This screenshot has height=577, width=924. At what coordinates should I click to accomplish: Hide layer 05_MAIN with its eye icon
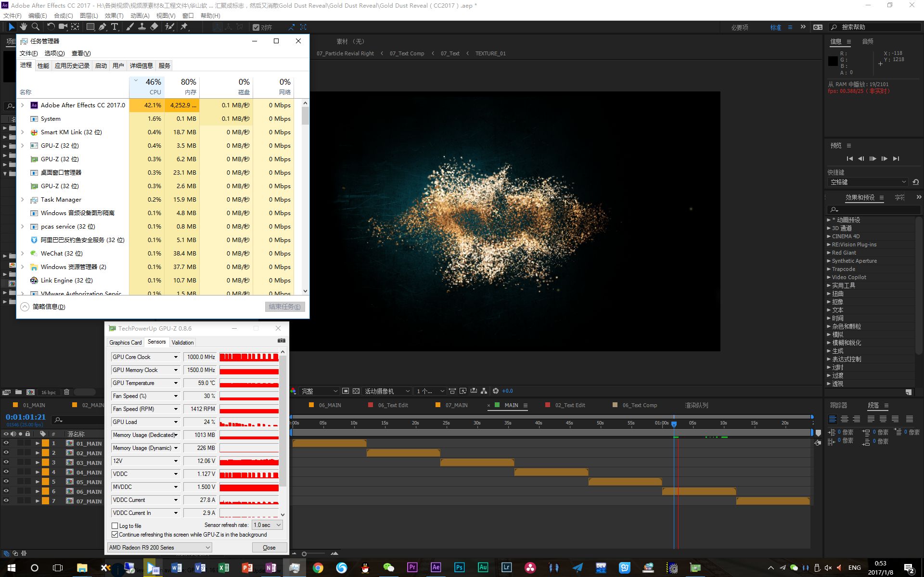point(6,482)
